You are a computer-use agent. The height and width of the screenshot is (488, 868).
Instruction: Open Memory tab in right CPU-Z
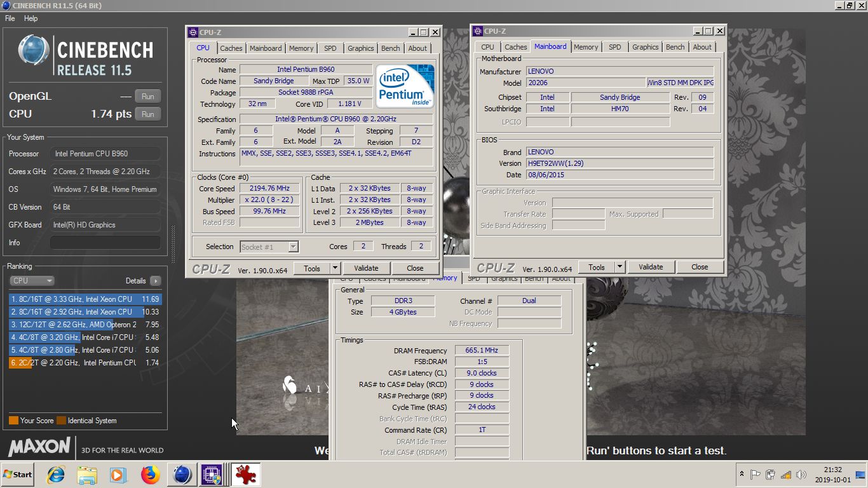(x=586, y=47)
